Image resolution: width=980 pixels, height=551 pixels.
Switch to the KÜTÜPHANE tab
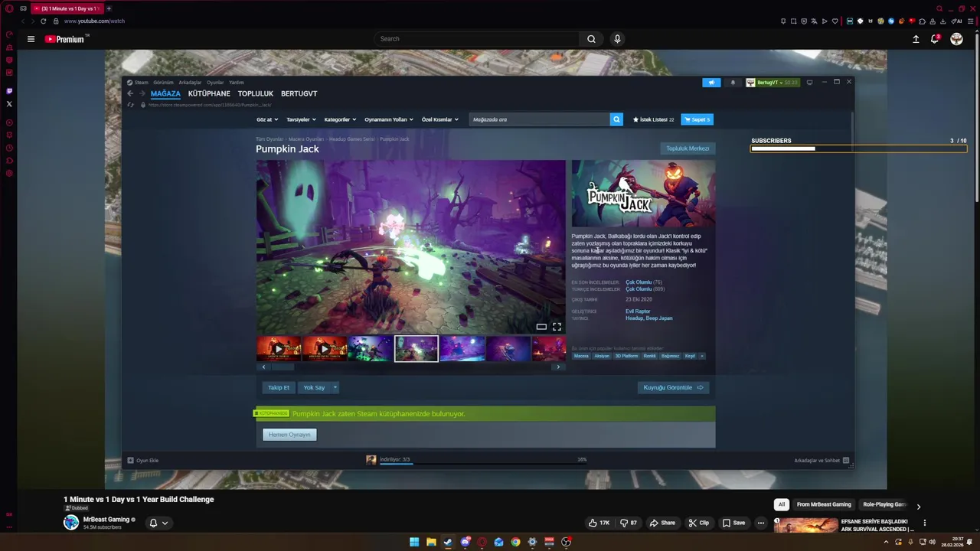tap(209, 93)
